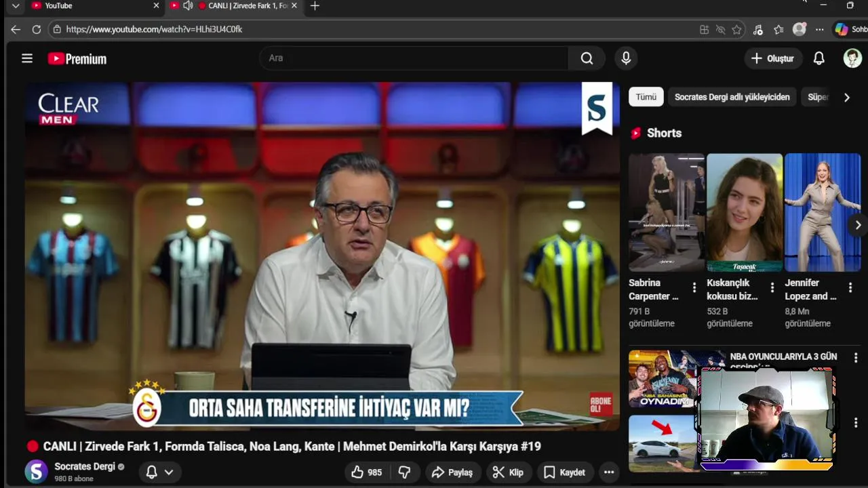Close the CANLI Zirvede Fark tab
Viewport: 868px width, 488px height.
click(294, 5)
